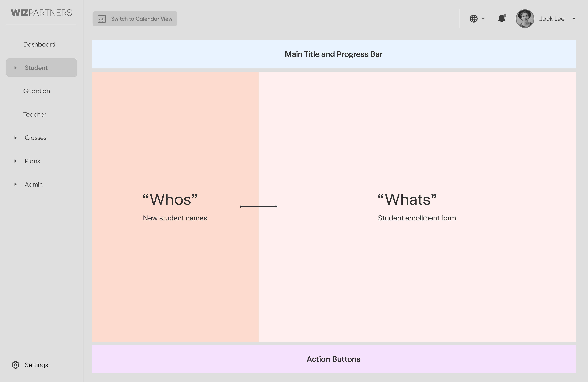
Task: Click the Settings gear icon
Action: [x=16, y=365]
